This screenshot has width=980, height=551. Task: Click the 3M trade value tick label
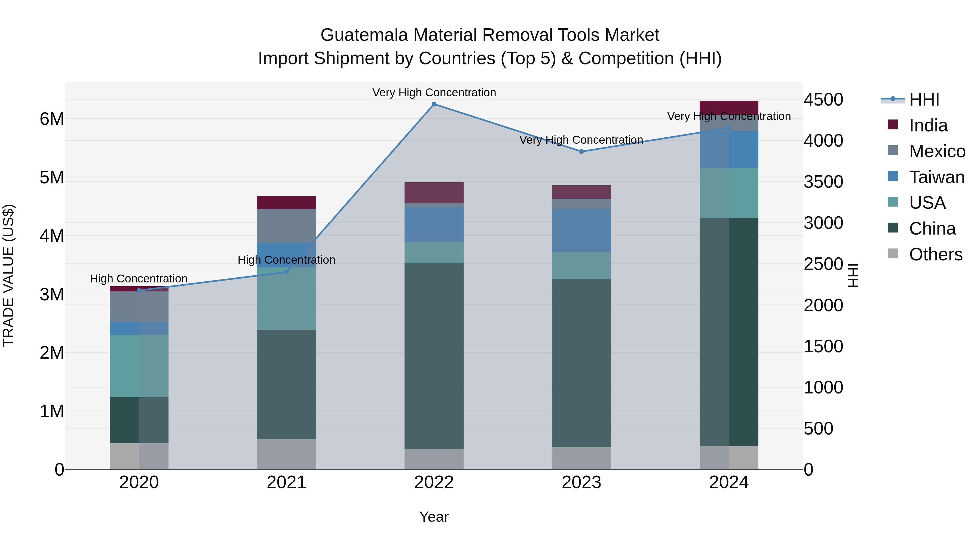(x=52, y=294)
